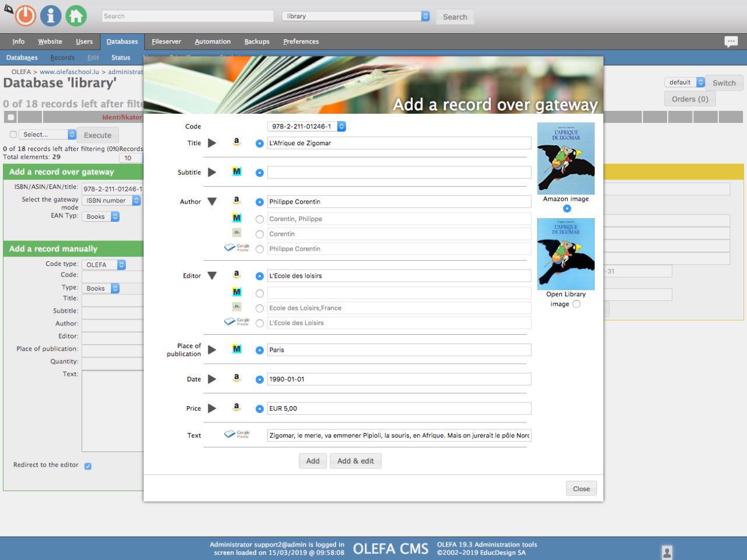Click the M icon in the Editor section

(236, 292)
